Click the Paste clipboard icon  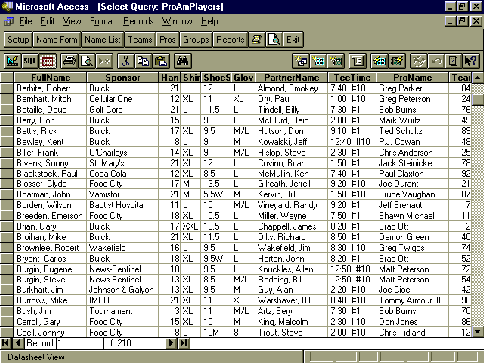click(161, 61)
